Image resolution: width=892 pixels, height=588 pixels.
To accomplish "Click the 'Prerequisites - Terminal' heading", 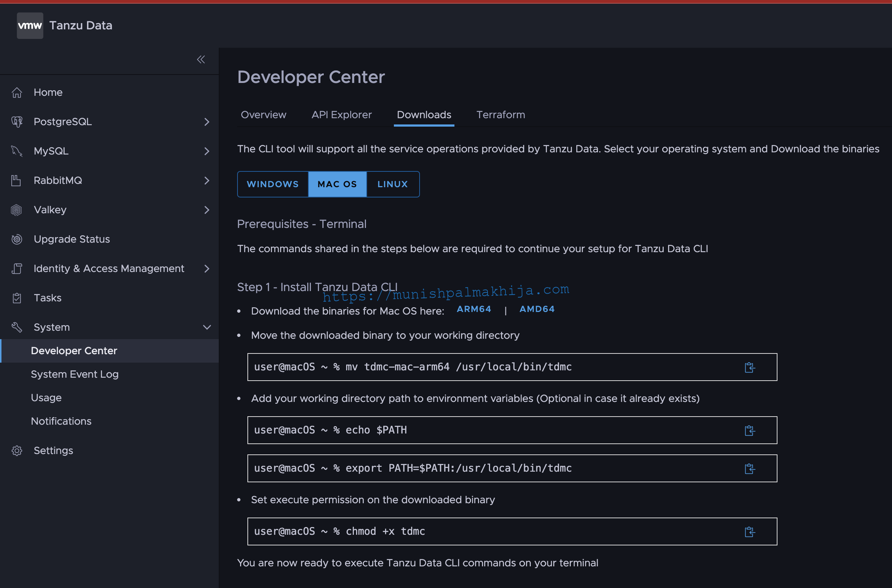I will click(301, 224).
